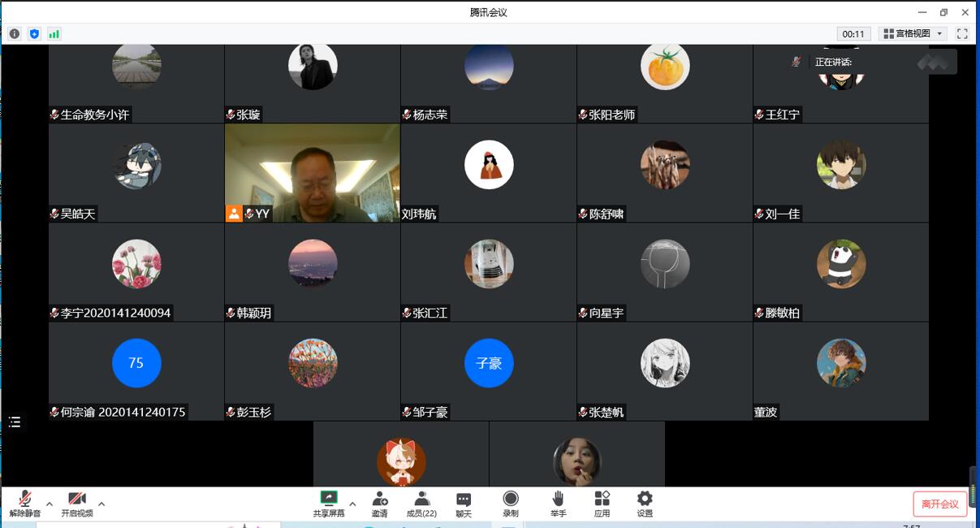This screenshot has width=980, height=528.
Task: Unmute microphone via 解除静音
Action: click(x=25, y=504)
